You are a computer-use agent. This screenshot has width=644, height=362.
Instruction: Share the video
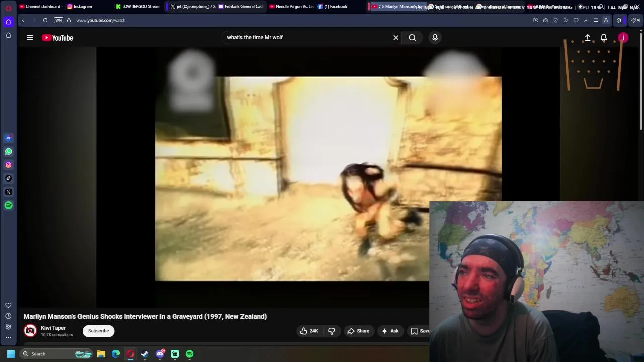[358, 331]
